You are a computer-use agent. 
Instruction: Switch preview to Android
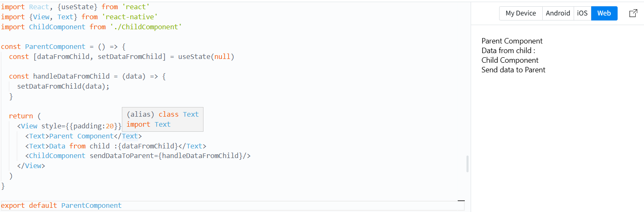pos(558,13)
